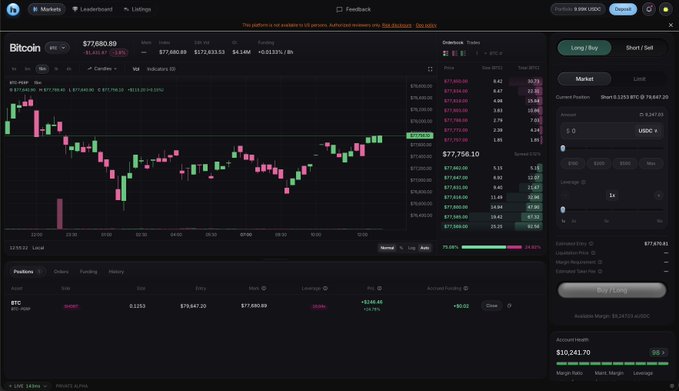Click the icon next to Close button
679x391 pixels.
pos(509,306)
